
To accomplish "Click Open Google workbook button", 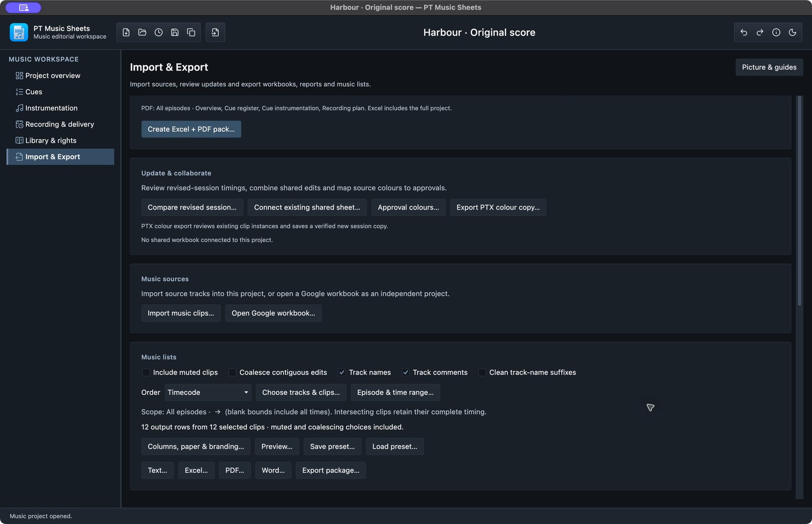I will pyautogui.click(x=274, y=313).
